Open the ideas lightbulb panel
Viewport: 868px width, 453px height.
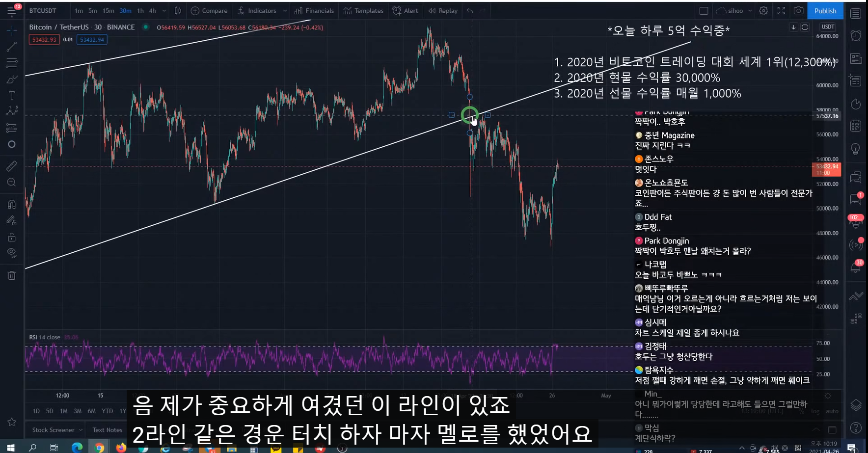[856, 149]
